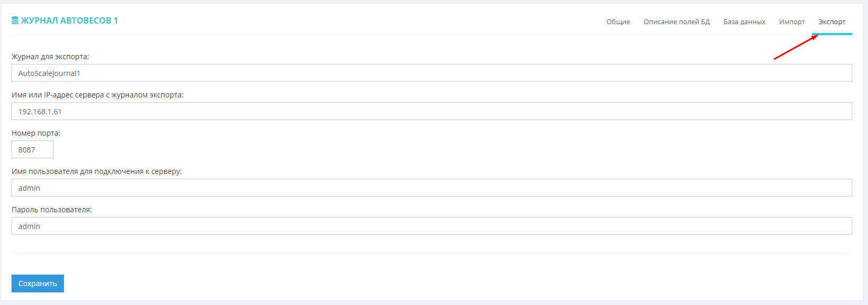Screen dimensions: 868x305
Task: Click the server connection username field
Action: 431,188
